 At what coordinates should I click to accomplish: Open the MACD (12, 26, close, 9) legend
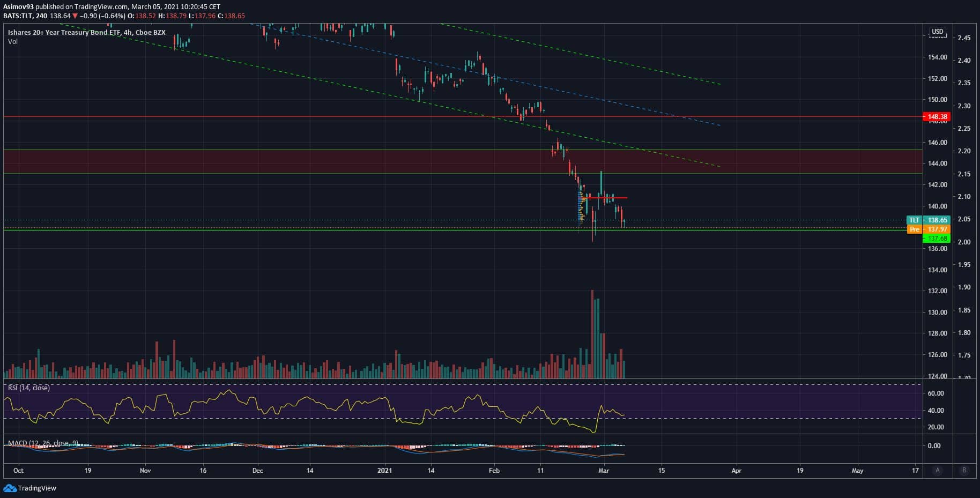43,443
